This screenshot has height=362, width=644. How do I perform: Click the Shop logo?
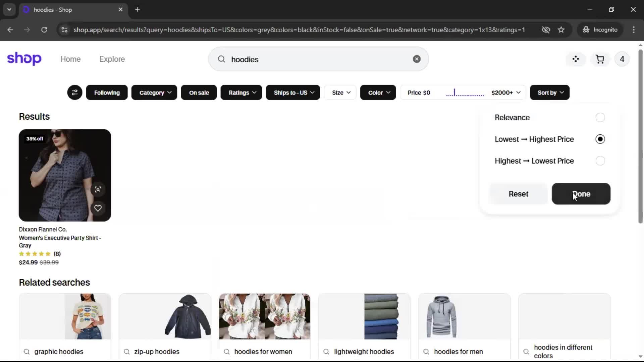24,59
